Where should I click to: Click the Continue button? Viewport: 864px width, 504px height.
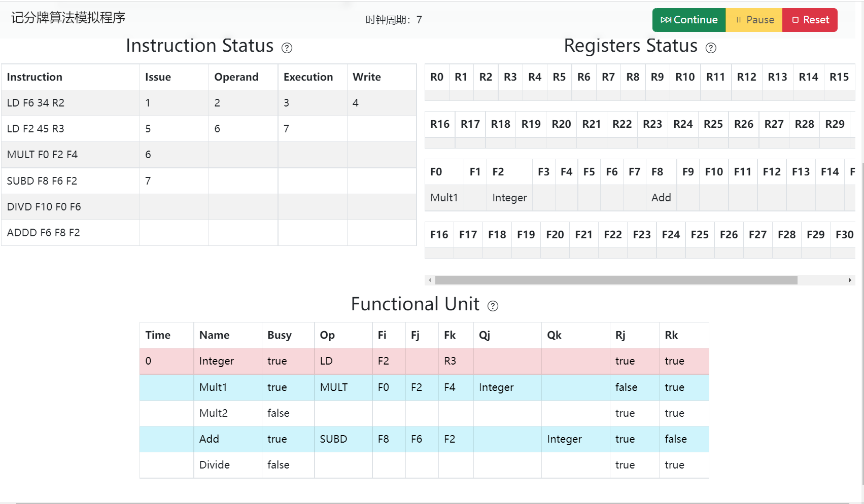[x=689, y=20]
